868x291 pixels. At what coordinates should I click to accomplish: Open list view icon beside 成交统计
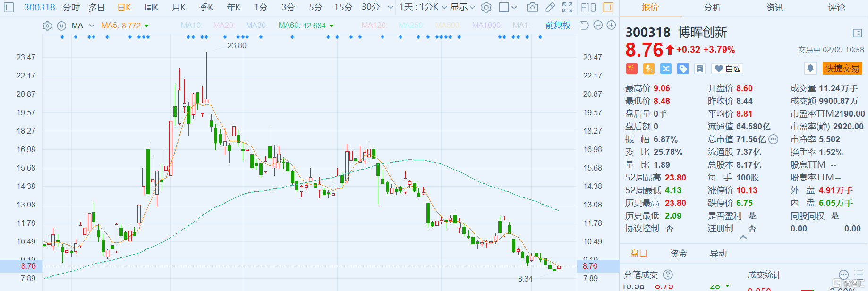pyautogui.click(x=859, y=274)
